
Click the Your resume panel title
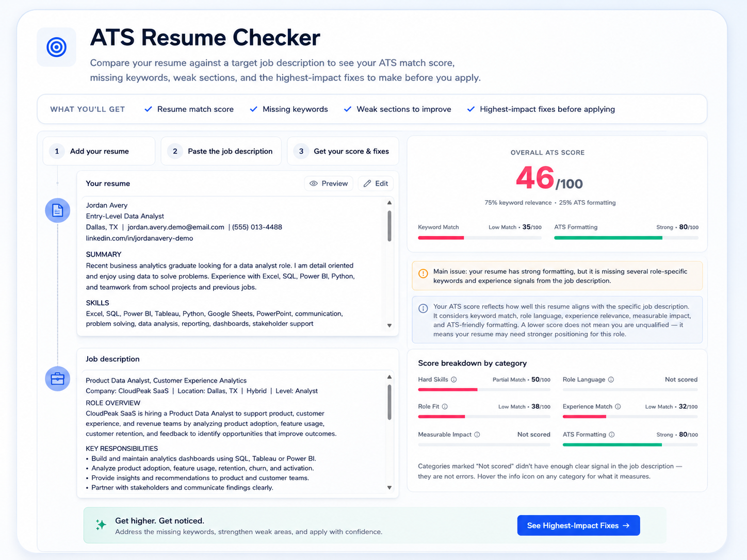click(108, 184)
